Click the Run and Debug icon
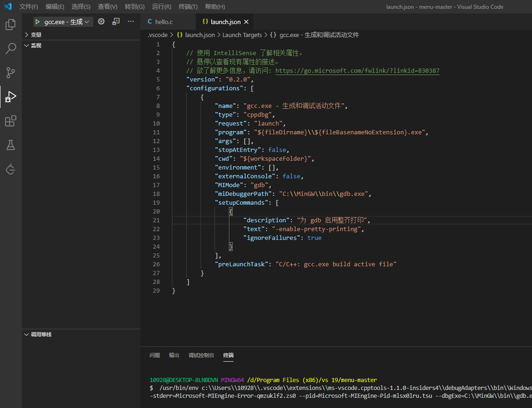This screenshot has width=532, height=408. tap(11, 97)
